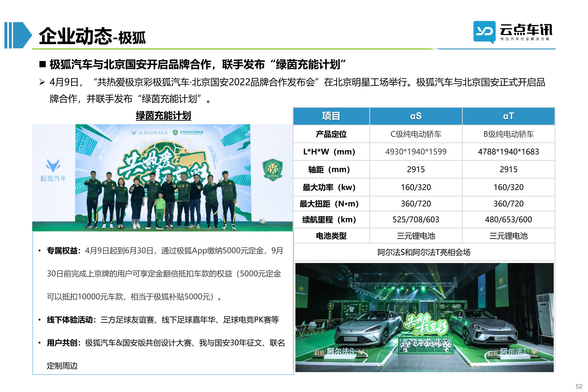Click the 4930*1940*1599 dimension cell
Screen dimensions: 588x392
(416, 152)
